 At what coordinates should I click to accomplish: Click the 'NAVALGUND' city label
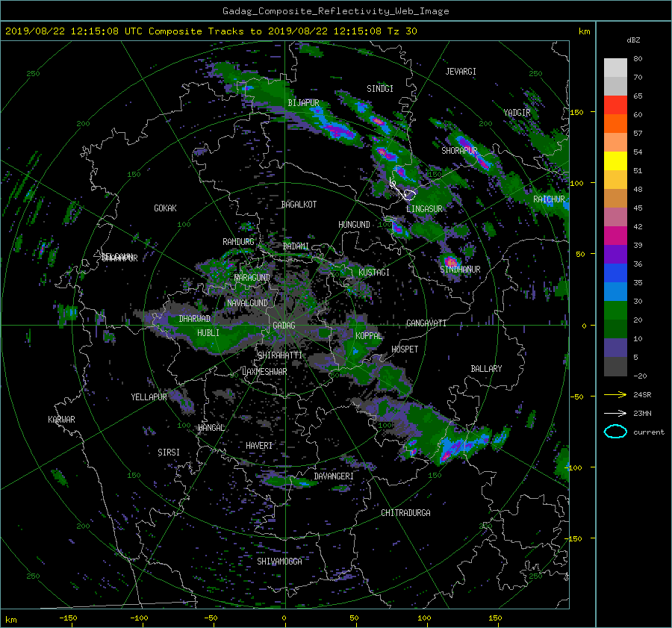(247, 302)
